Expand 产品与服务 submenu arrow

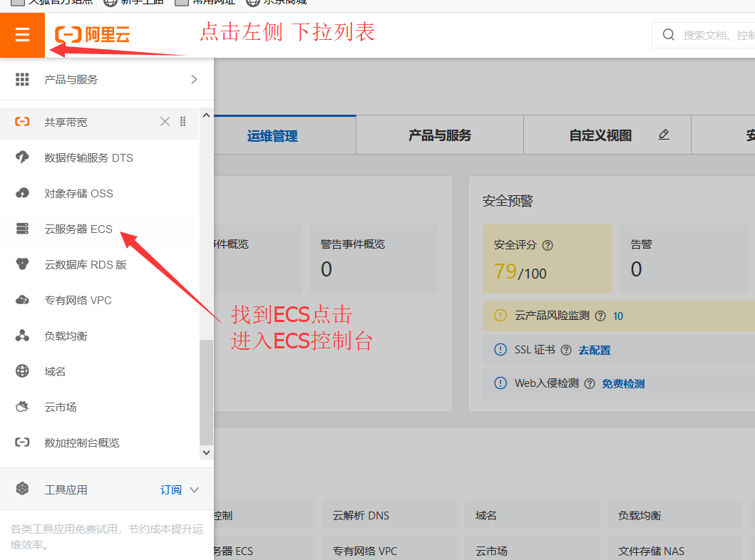pyautogui.click(x=194, y=79)
